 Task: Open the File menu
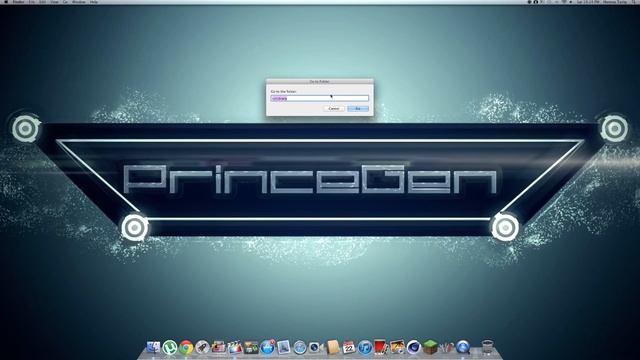(x=31, y=2)
